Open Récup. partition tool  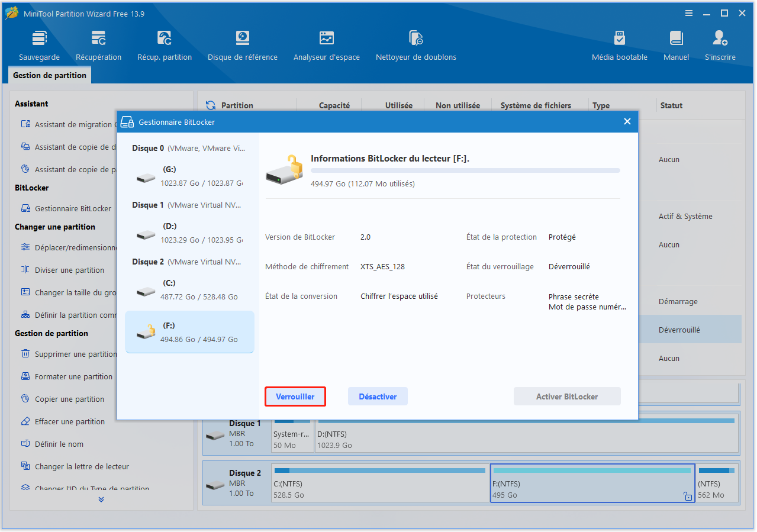click(x=165, y=46)
